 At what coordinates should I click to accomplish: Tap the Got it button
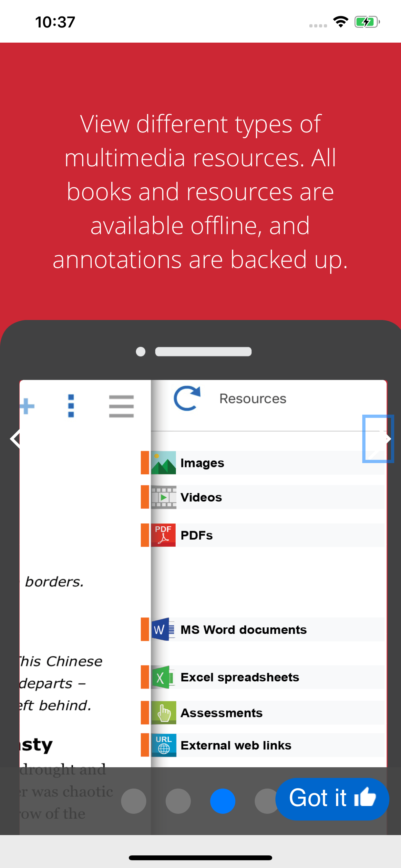(x=332, y=799)
